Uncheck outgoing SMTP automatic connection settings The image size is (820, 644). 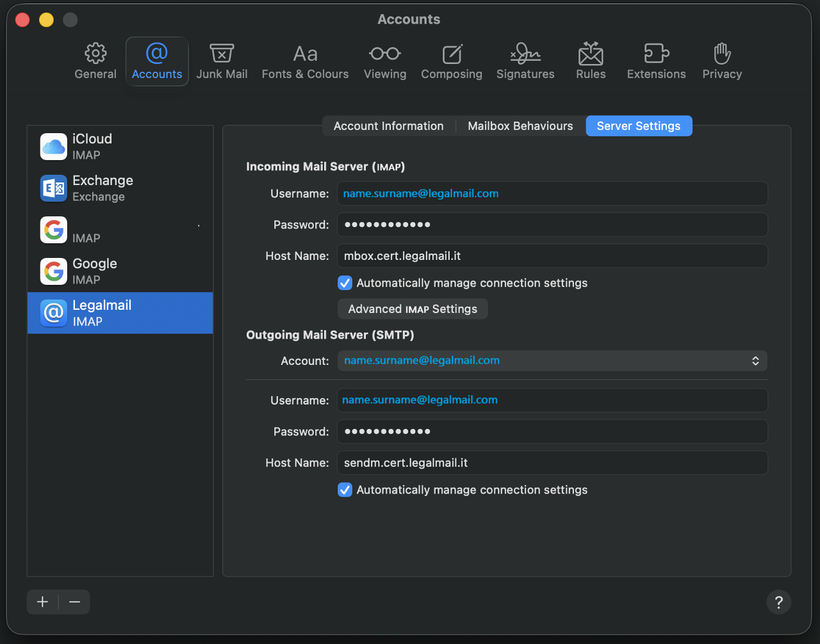(345, 490)
